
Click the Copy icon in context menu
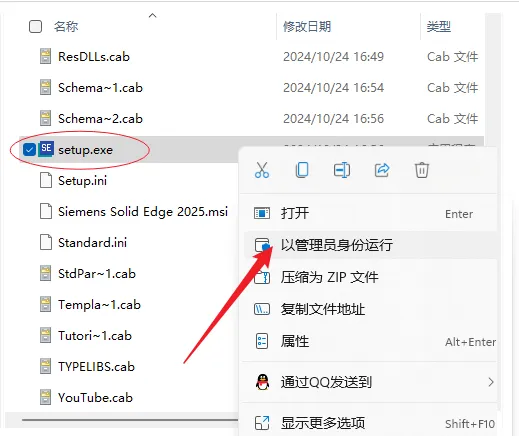click(302, 170)
